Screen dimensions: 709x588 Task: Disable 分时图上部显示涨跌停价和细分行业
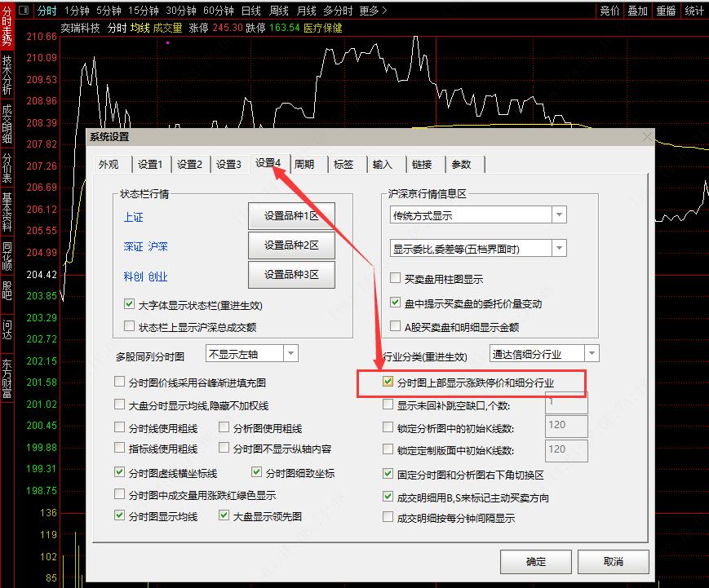pyautogui.click(x=386, y=382)
